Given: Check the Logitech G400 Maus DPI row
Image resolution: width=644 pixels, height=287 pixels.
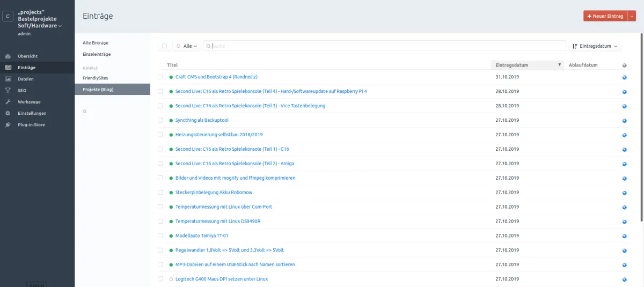Looking at the screenshot, I should tap(160, 279).
